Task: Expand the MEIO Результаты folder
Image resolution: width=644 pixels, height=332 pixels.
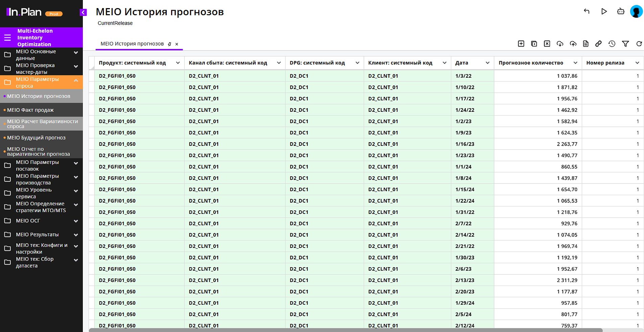Action: 76,235
